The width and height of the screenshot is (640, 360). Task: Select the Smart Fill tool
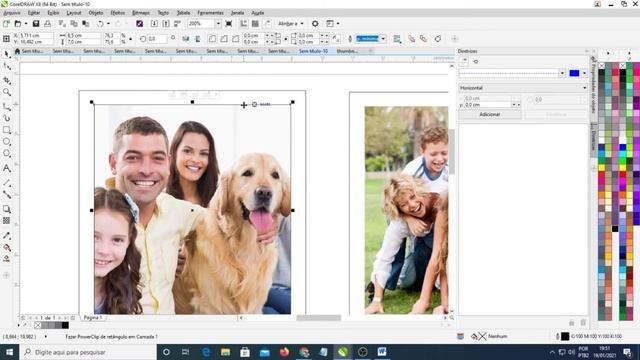pos(7,259)
